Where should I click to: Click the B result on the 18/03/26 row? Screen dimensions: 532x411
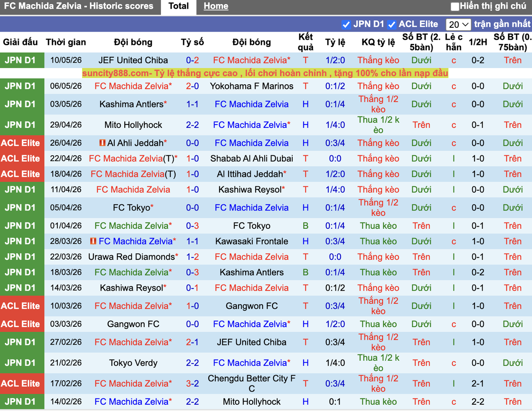[x=305, y=272]
